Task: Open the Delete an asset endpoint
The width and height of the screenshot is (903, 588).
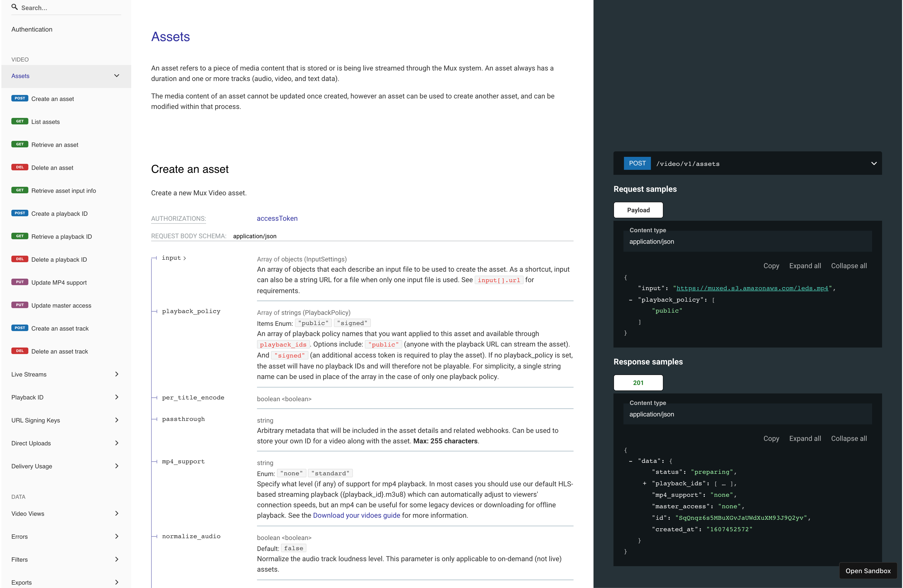Action: 52,168
